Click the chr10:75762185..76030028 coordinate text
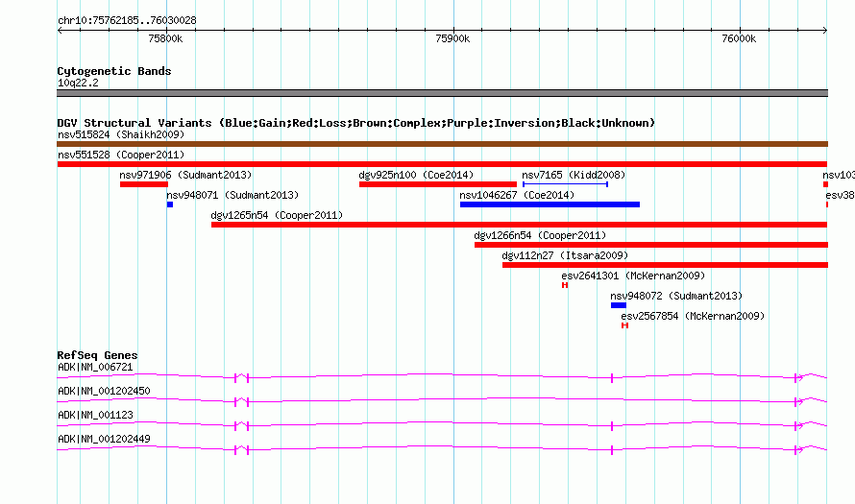The height and width of the screenshot is (504, 855). [127, 21]
